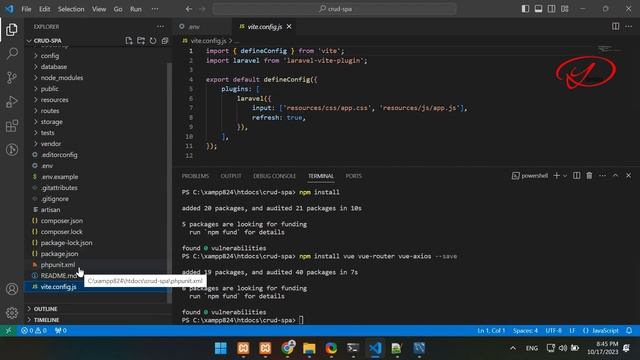Go back with the navigation arrow
Image resolution: width=640 pixels, height=360 pixels.
coord(189,9)
